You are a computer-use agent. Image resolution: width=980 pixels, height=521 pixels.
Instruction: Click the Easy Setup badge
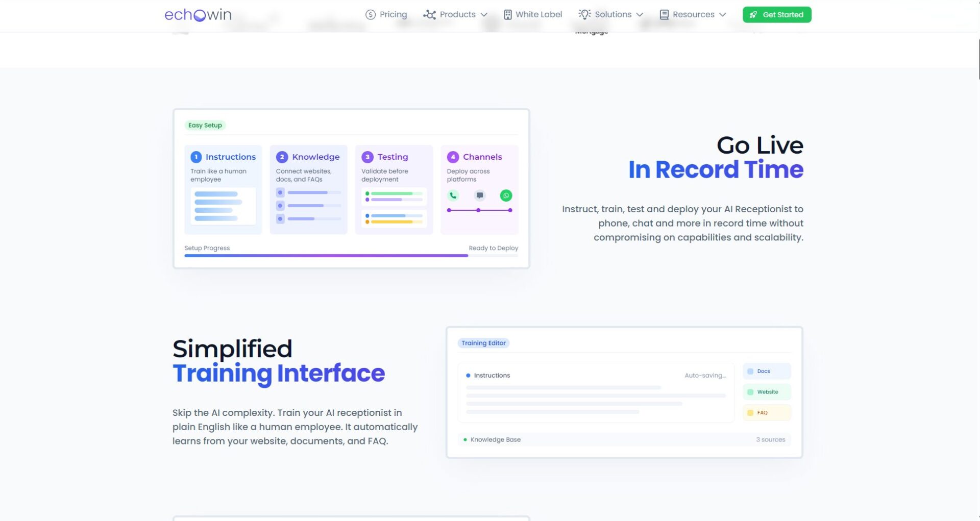click(x=205, y=125)
